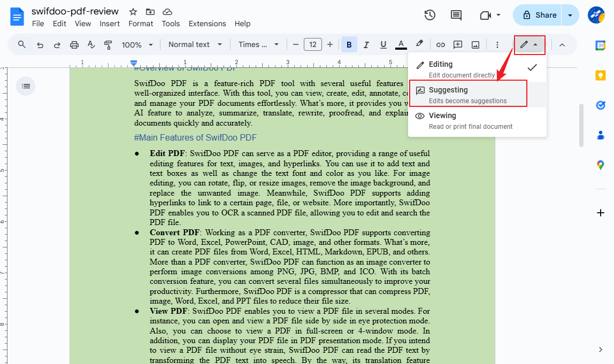Screen dimensions: 614x364
Task: Undo the last action
Action: (40, 45)
